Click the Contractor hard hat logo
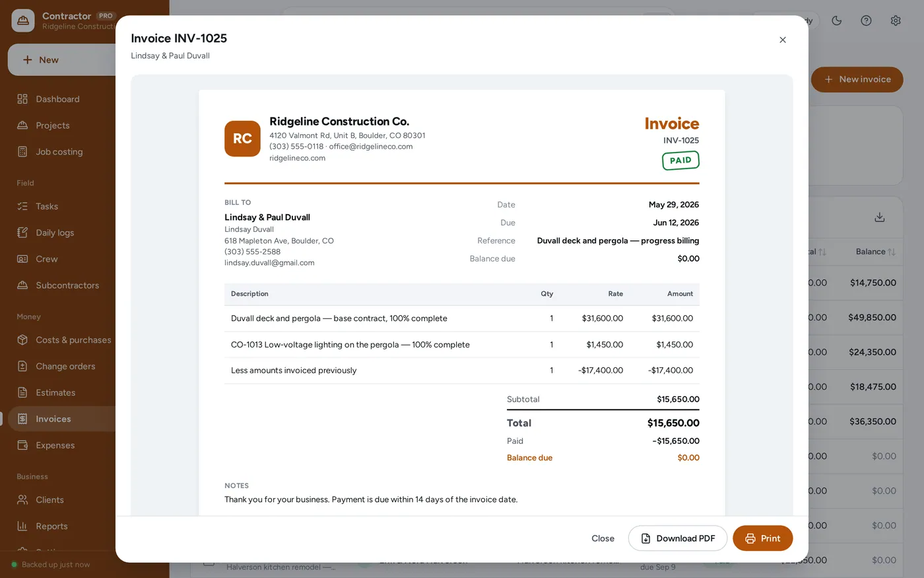 pyautogui.click(x=23, y=20)
